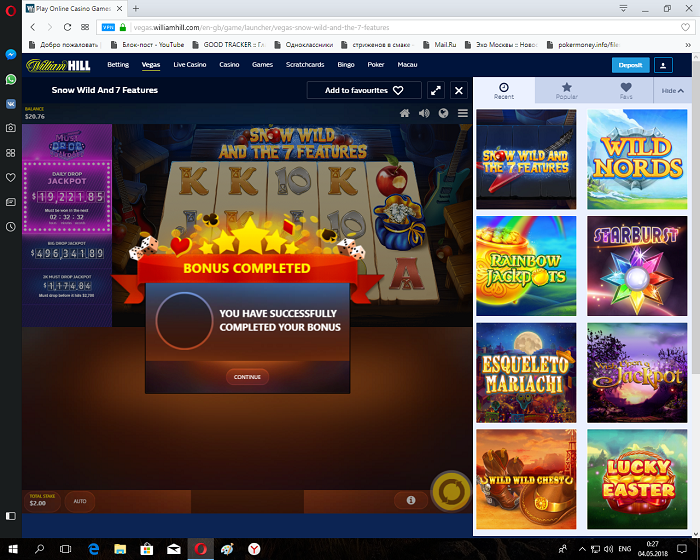Bookmark page with address bar heart
This screenshot has width=700, height=560.
pos(685,27)
